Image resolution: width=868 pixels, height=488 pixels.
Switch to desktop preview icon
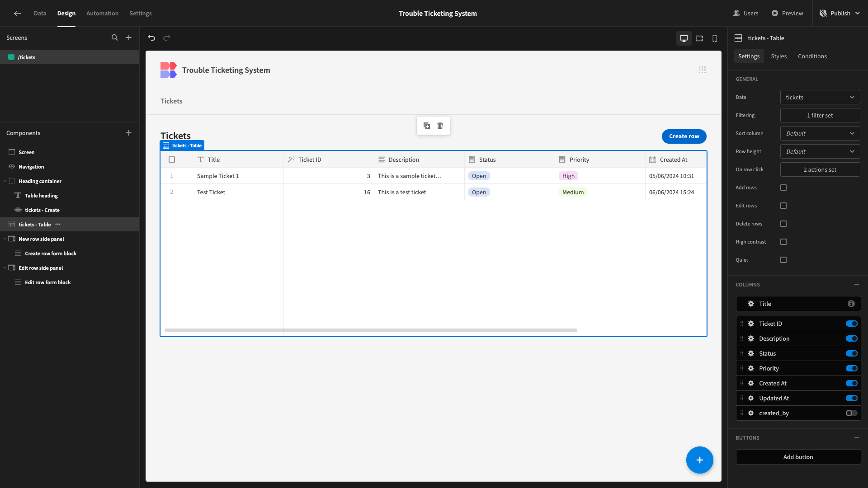click(x=684, y=38)
